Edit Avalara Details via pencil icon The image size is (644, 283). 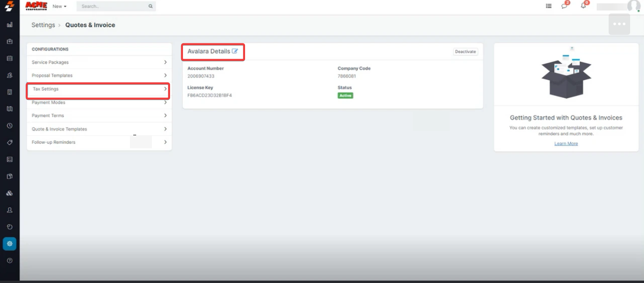pos(235,51)
